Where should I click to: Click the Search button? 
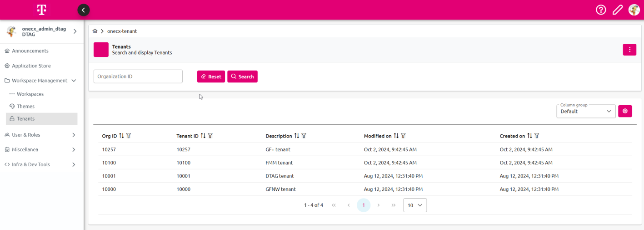pyautogui.click(x=242, y=77)
